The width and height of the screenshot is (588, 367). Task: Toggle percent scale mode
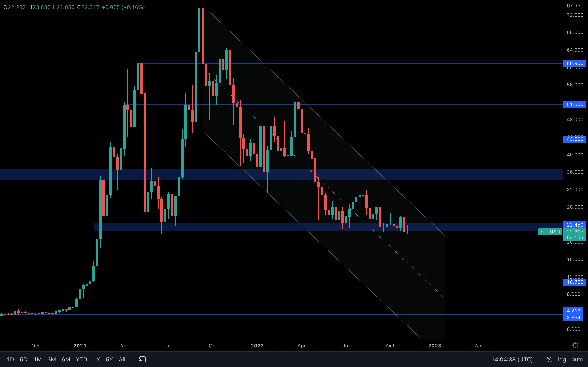click(549, 359)
